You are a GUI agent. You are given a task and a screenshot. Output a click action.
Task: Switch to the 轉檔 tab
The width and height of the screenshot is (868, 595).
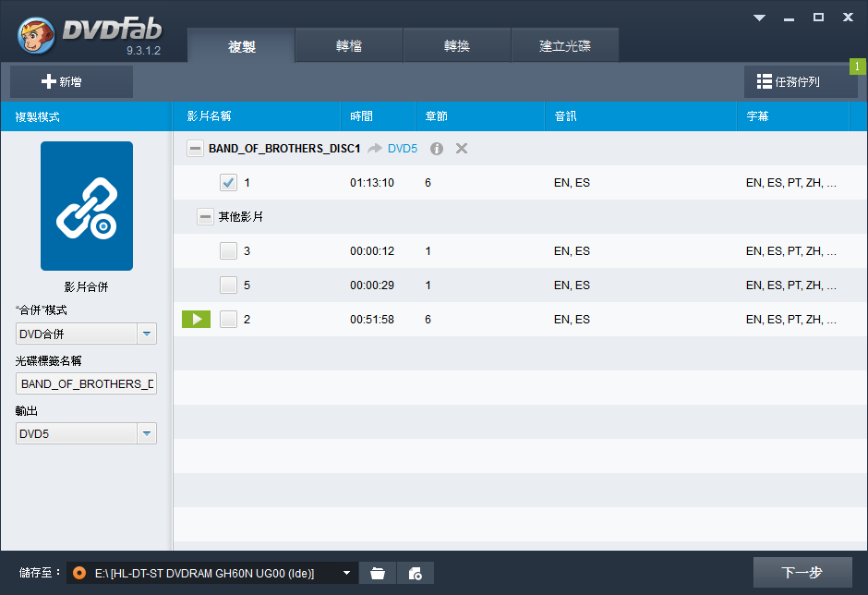click(349, 46)
